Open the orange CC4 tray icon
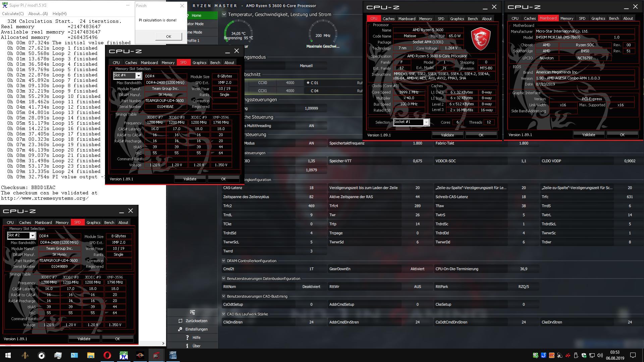This screenshot has width=644, height=362. [x=551, y=355]
